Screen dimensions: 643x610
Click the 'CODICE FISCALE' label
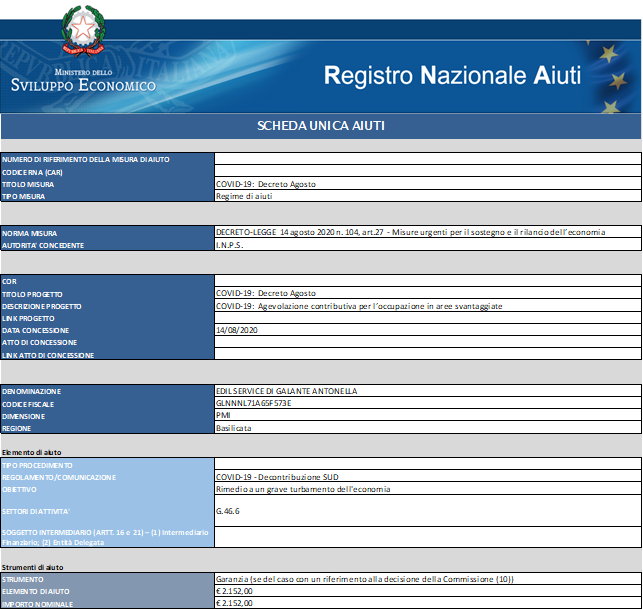point(28,404)
